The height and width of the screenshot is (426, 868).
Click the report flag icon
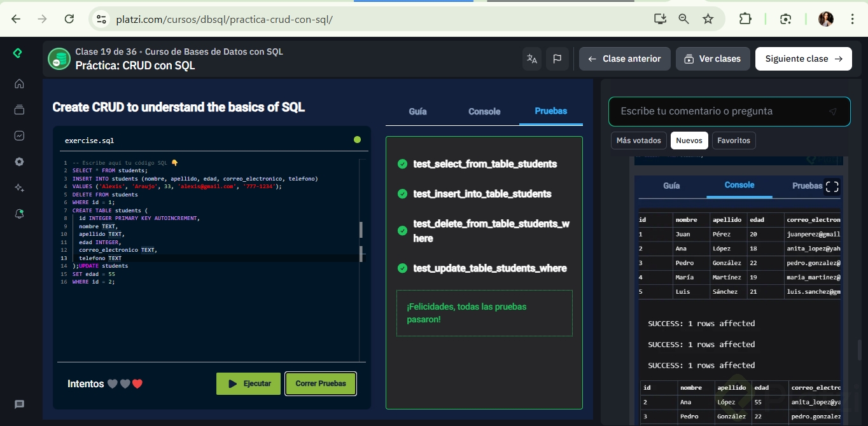coord(557,58)
